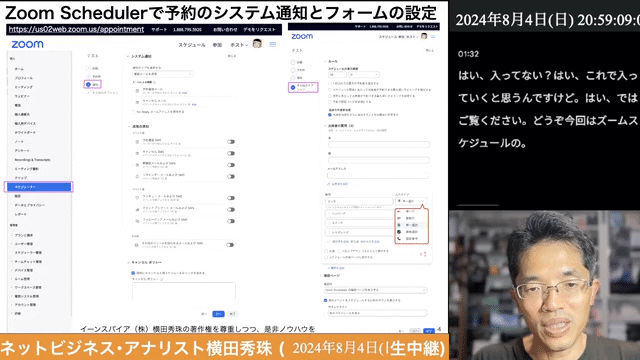
Task: Choose 電話番号 from input type menu
Action: coord(411,238)
